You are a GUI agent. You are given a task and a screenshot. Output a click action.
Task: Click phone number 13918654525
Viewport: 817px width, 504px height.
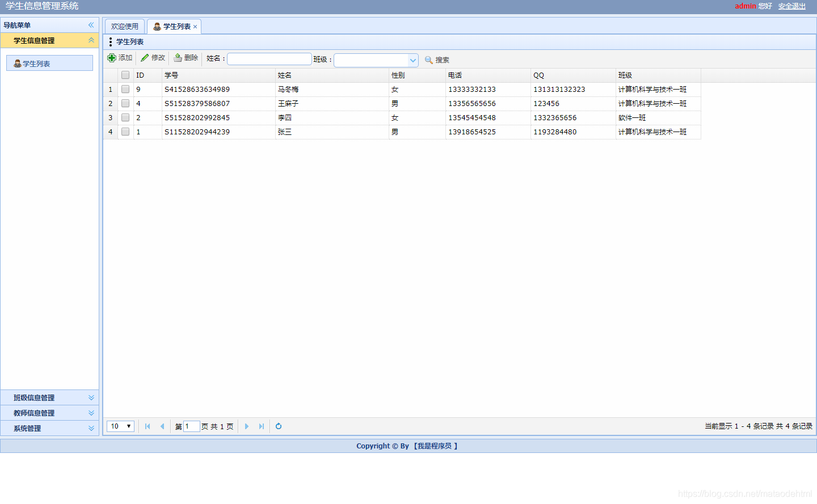pos(472,132)
